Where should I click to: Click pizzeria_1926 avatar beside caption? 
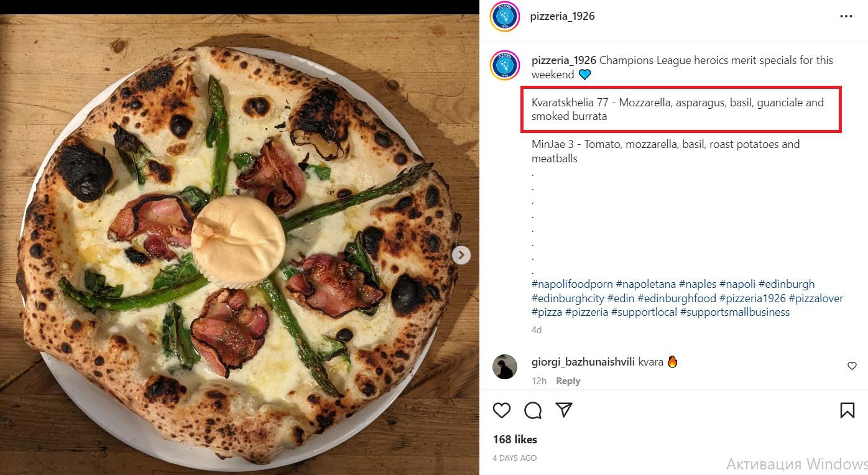505,65
